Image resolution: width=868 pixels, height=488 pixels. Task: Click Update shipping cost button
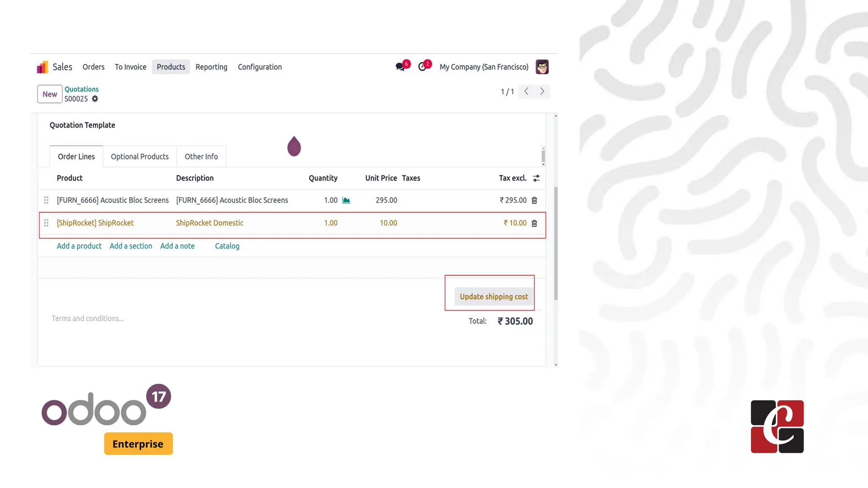click(x=494, y=297)
